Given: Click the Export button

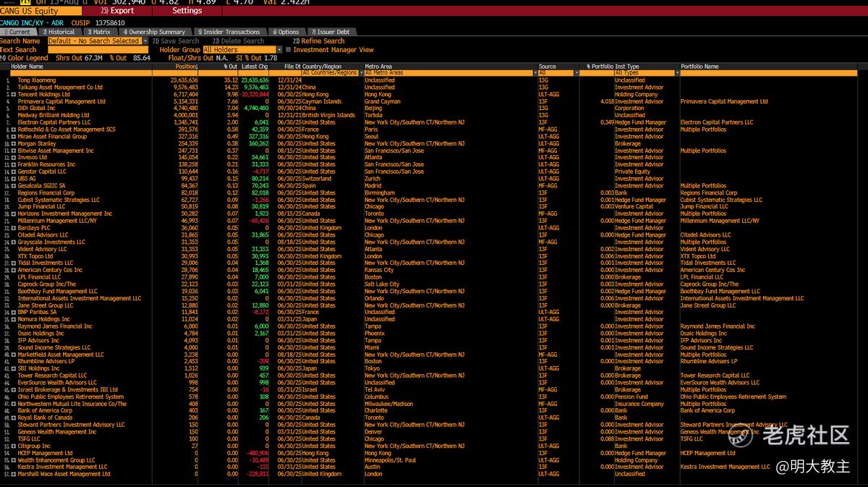Looking at the screenshot, I should pyautogui.click(x=118, y=11).
